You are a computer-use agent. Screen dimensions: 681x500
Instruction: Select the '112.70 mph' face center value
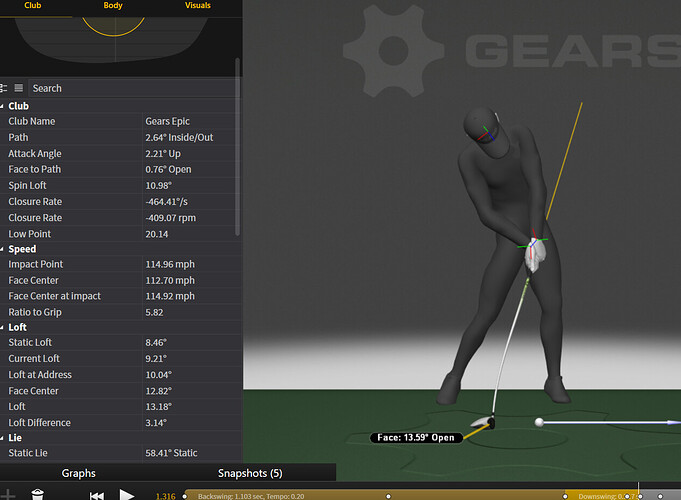point(170,280)
